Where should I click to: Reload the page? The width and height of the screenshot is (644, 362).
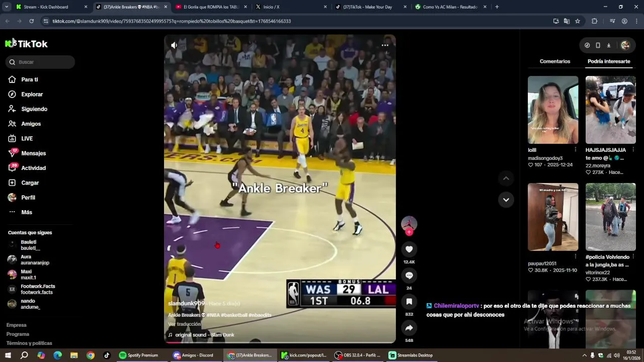pos(31,21)
